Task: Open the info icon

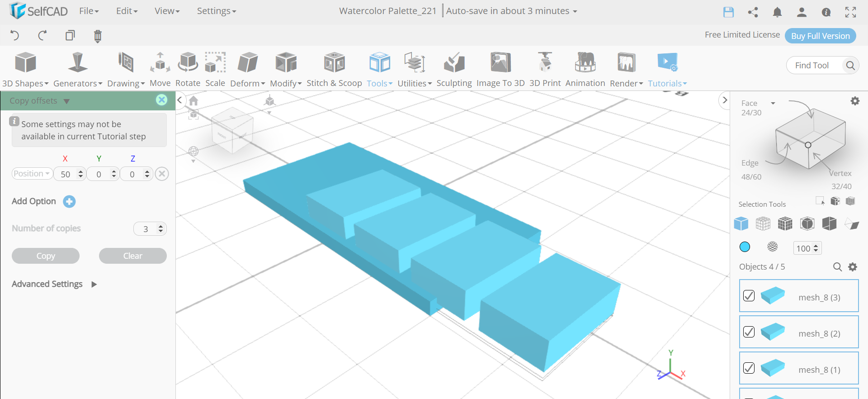Action: pos(826,12)
